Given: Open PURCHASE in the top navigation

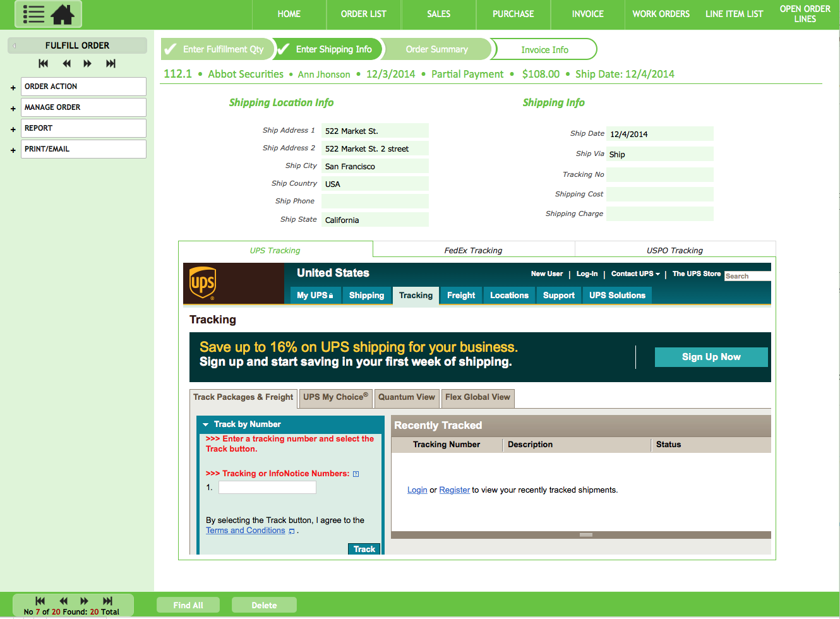Looking at the screenshot, I should (x=513, y=14).
